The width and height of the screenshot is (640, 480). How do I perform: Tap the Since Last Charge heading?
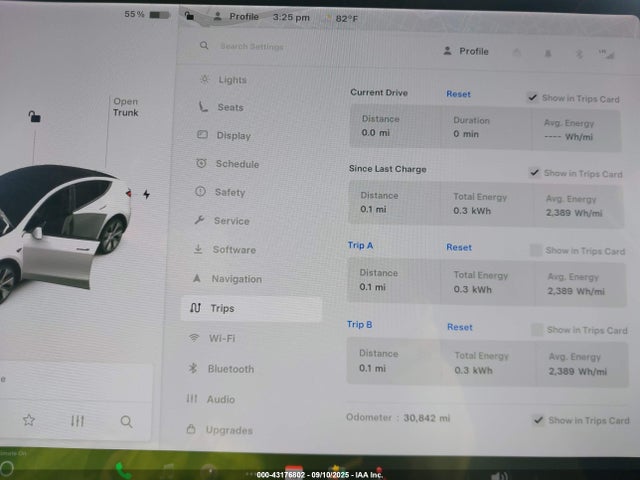(388, 169)
